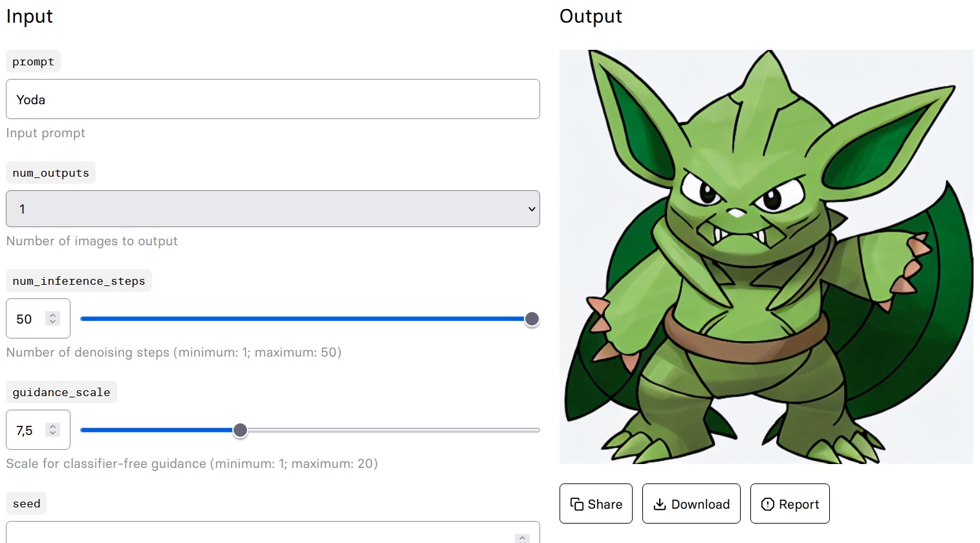Open the generated Yoda output image
Screen dimensions: 980x543
tap(767, 257)
